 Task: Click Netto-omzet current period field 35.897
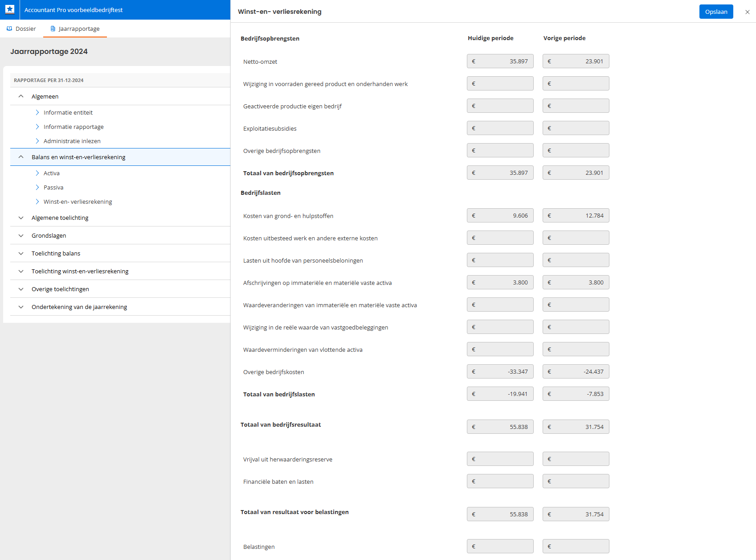(x=500, y=61)
